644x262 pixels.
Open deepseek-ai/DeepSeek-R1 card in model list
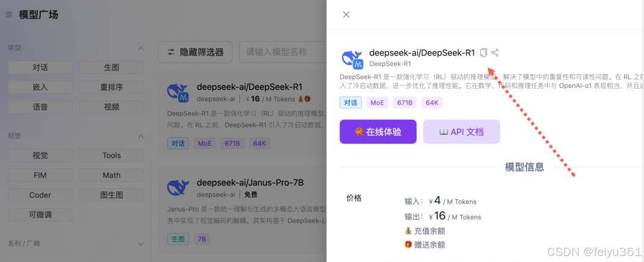coord(243,113)
